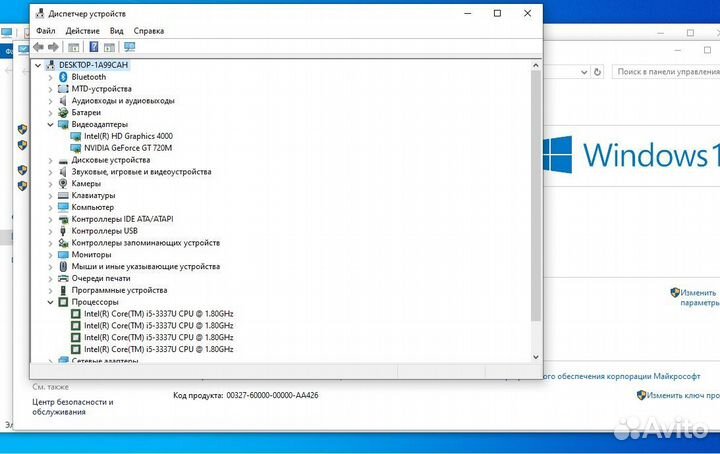720x454 pixels.
Task: Collapse the Процессоры category
Action: [x=51, y=302]
